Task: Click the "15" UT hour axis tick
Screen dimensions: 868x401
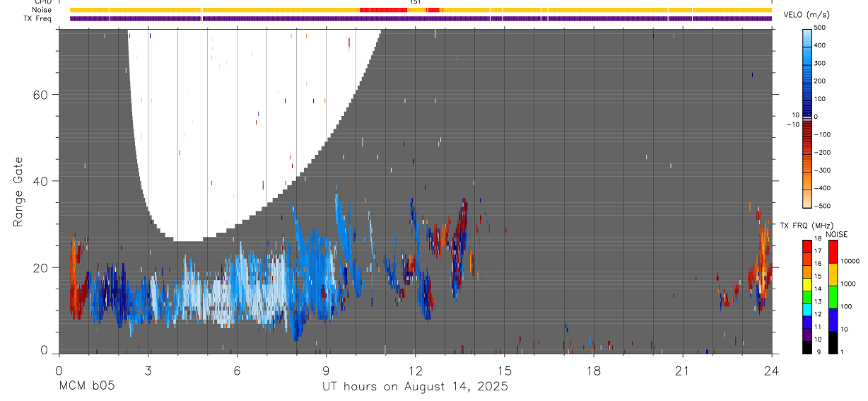Action: click(x=505, y=370)
